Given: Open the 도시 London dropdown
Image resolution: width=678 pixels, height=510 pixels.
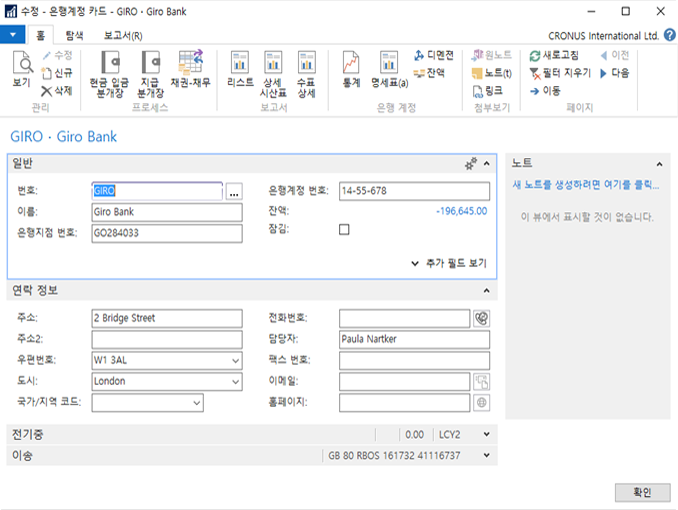Looking at the screenshot, I should pyautogui.click(x=236, y=382).
